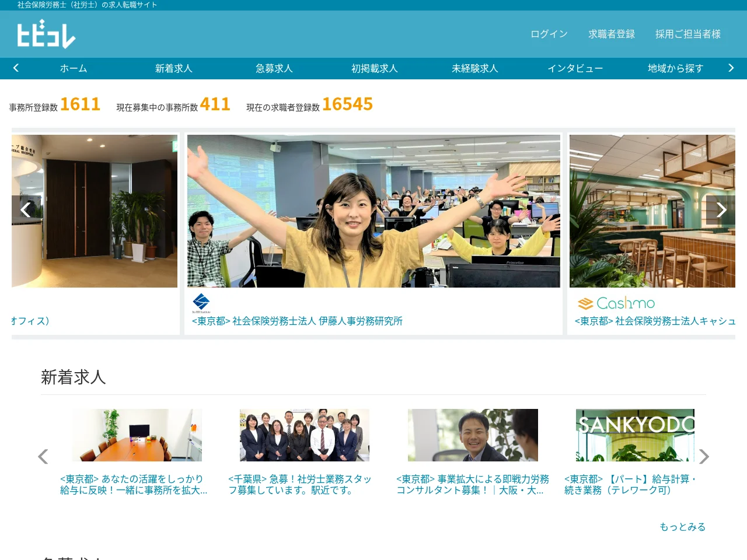Click the smiling man job thumbnail
Image resolution: width=747 pixels, height=560 pixels.
point(473,435)
